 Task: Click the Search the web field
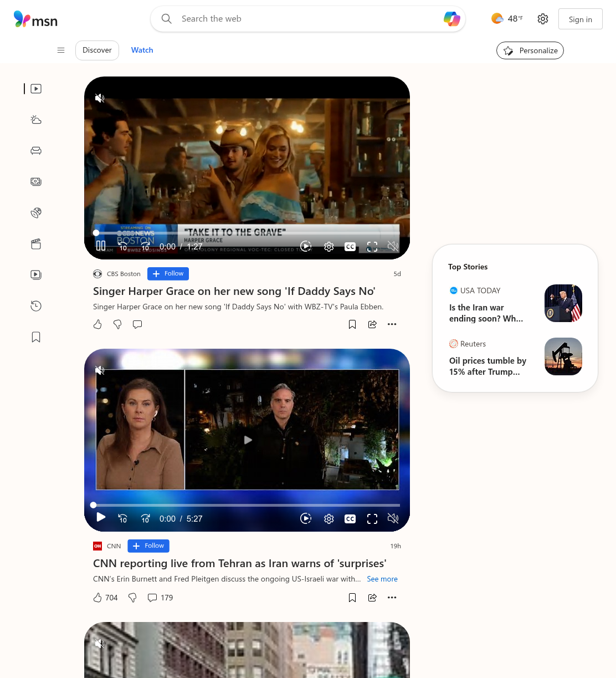[308, 19]
